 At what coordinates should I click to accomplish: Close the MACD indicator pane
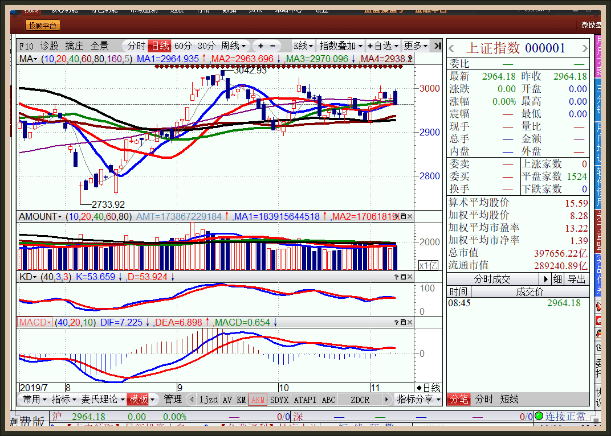point(410,322)
